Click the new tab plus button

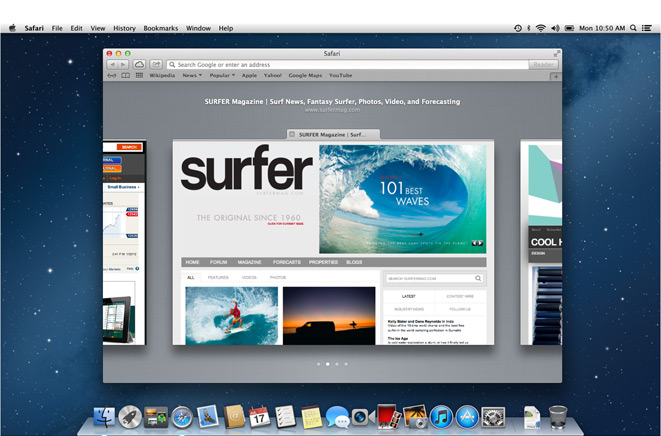[555, 76]
